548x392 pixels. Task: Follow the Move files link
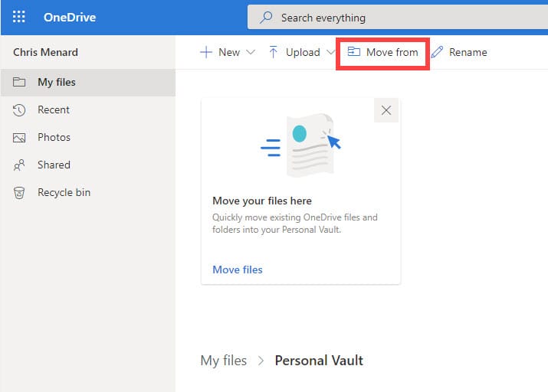238,269
